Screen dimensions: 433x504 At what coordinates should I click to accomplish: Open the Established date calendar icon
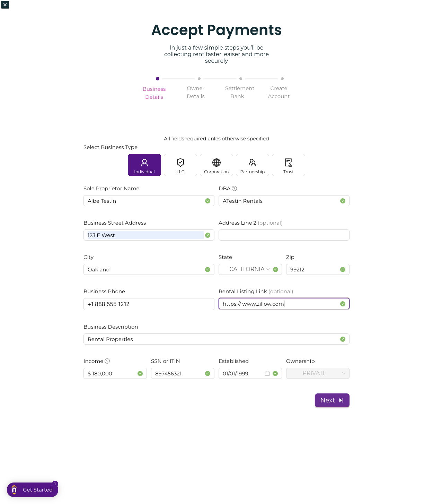coord(267,373)
